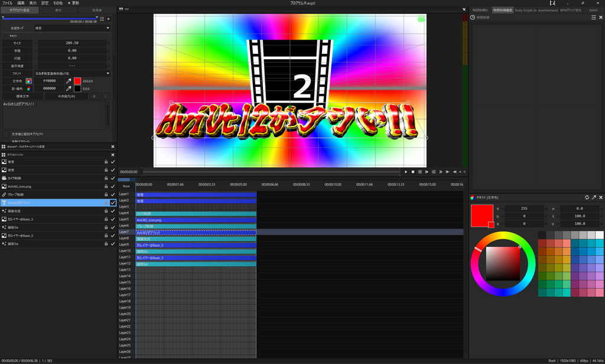Switch to the 効果音 tab
The height and width of the screenshot is (364, 605).
tap(97, 10)
